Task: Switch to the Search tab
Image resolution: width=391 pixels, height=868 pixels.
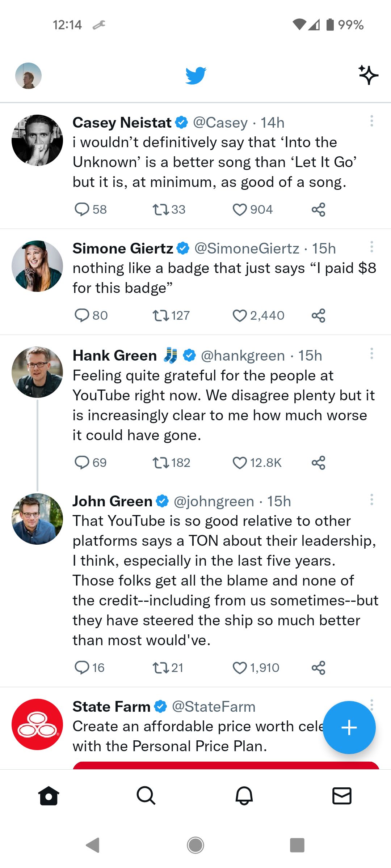Action: click(146, 796)
